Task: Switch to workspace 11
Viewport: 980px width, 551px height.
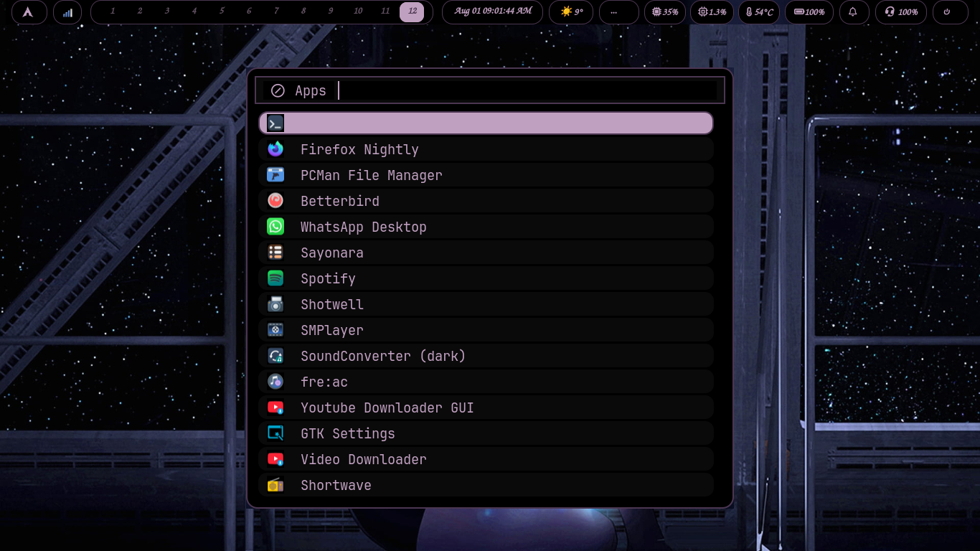Action: (385, 11)
